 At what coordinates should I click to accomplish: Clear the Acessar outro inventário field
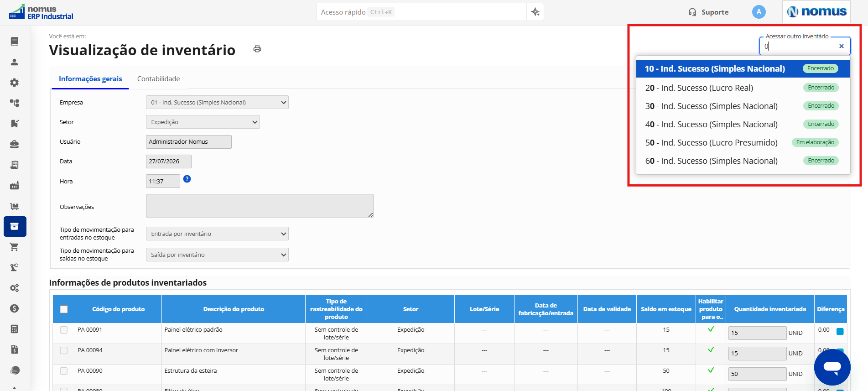(842, 46)
